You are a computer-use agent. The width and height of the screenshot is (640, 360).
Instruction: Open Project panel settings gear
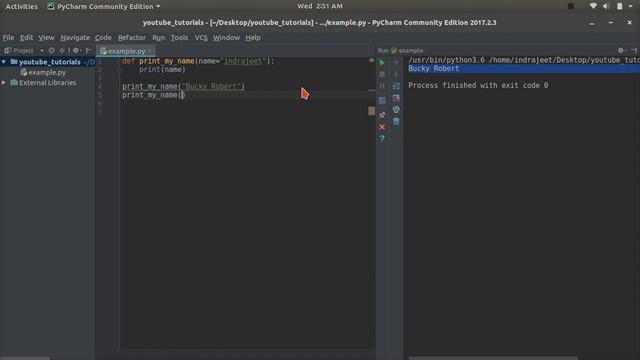point(76,51)
